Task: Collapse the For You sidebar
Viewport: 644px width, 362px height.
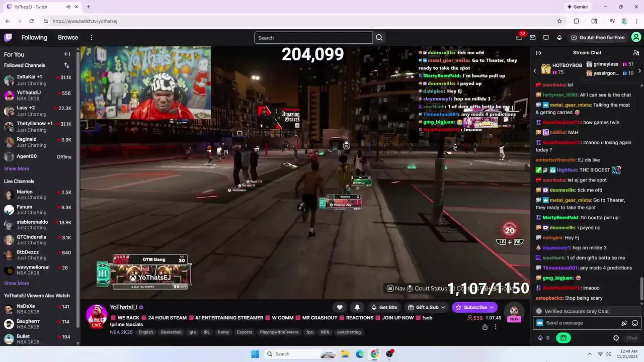Action: 67,54
